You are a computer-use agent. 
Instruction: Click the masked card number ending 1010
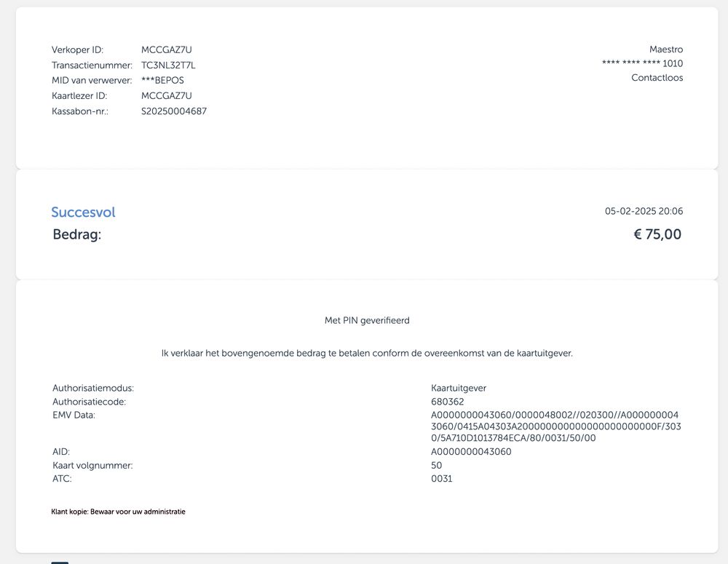[642, 63]
